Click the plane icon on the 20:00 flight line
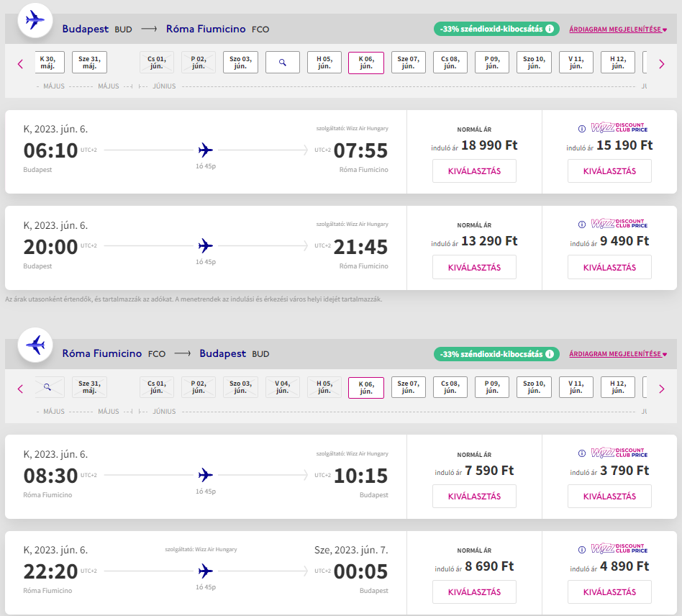 point(205,246)
